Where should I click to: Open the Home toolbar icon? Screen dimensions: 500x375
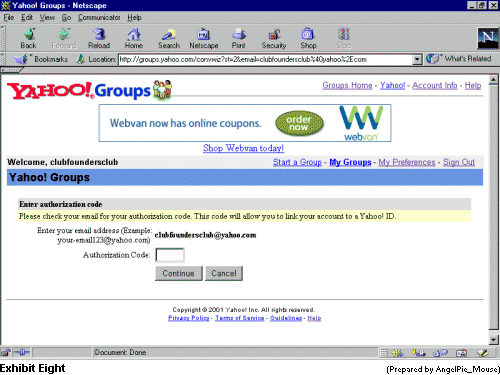134,38
